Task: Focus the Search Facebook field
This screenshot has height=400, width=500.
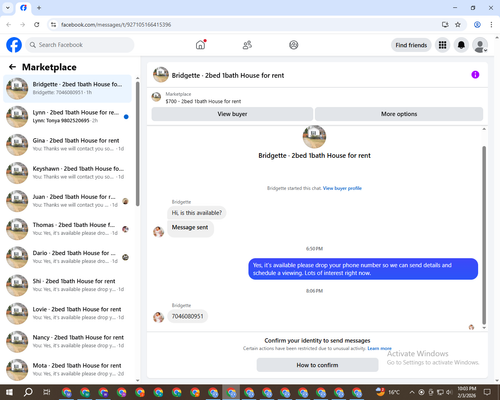Action: pos(80,45)
